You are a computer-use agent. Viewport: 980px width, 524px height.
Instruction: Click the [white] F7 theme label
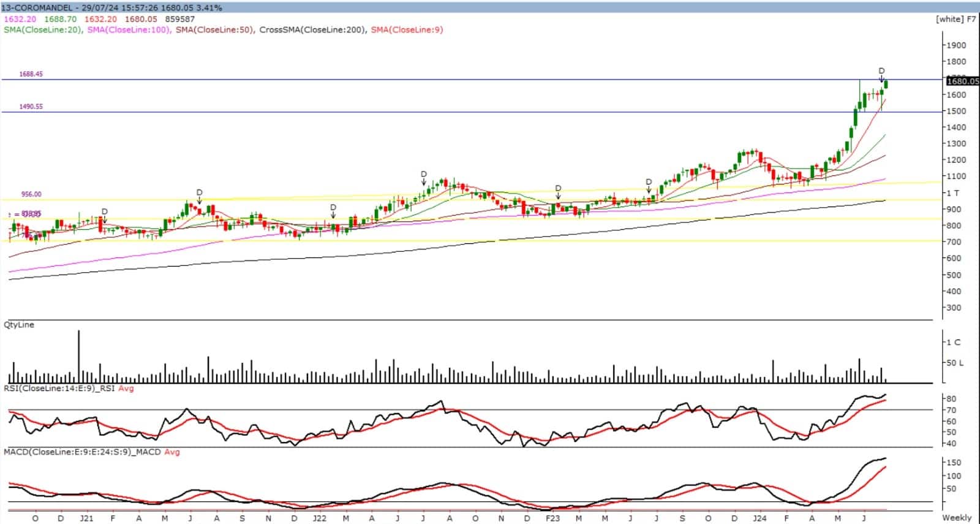click(956, 19)
